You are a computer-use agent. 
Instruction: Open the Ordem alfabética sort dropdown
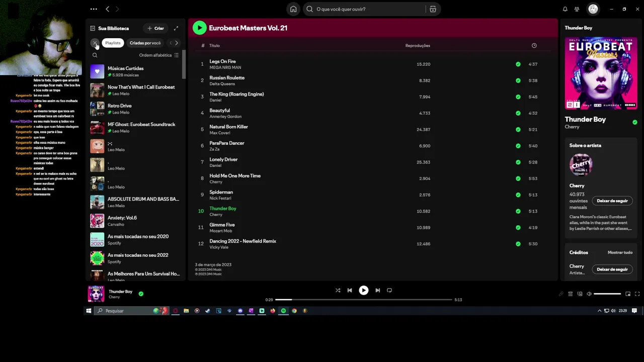159,55
